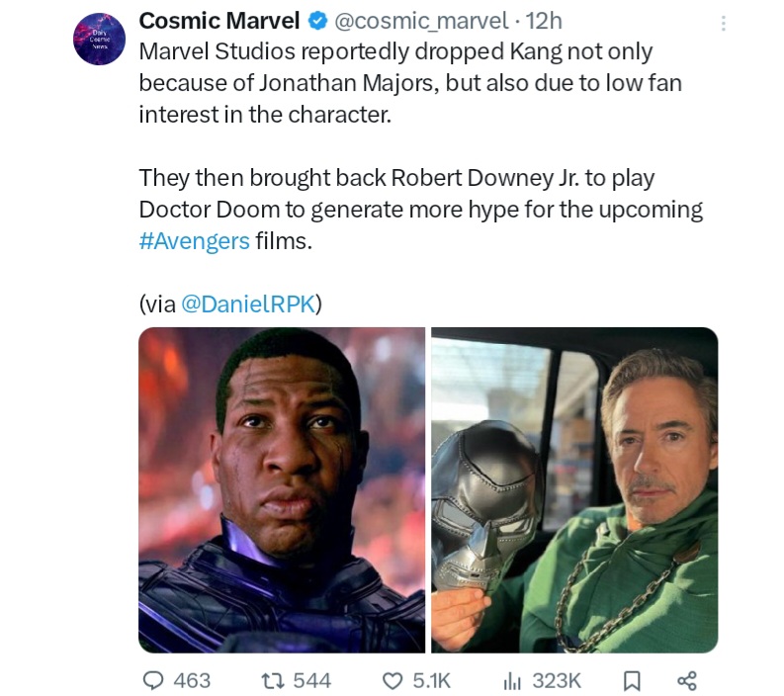Click the 5.1K likes count
Viewport: 784px width, 696px height.
coord(432,680)
